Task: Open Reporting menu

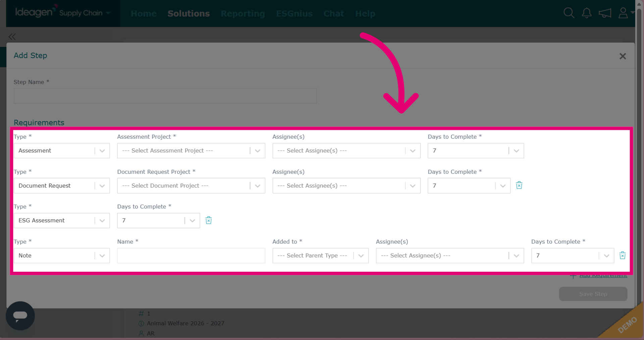Action: pos(243,14)
